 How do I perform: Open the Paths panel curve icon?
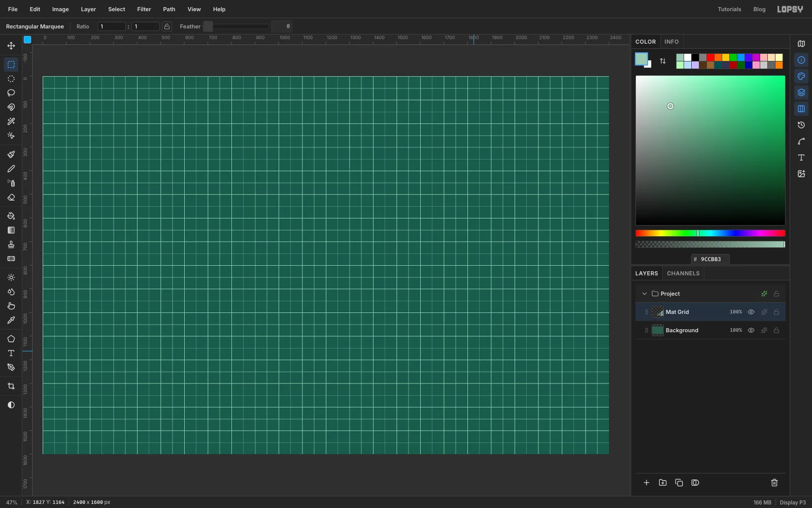click(801, 141)
